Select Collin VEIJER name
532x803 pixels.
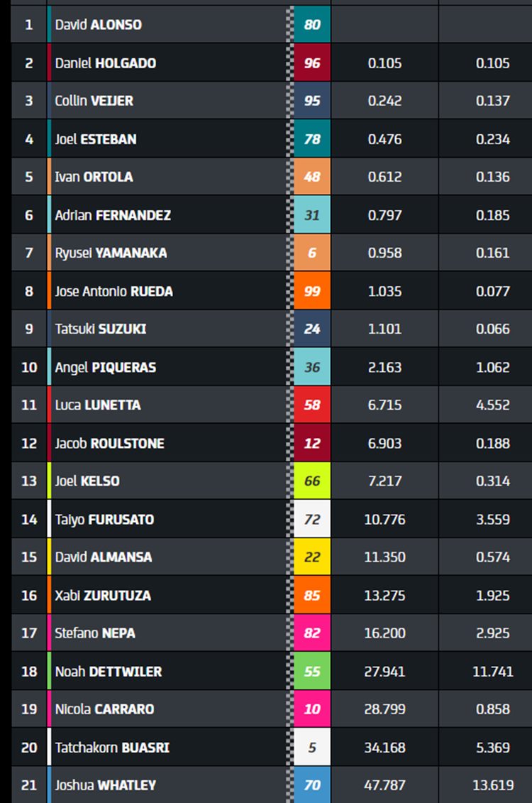click(x=94, y=101)
